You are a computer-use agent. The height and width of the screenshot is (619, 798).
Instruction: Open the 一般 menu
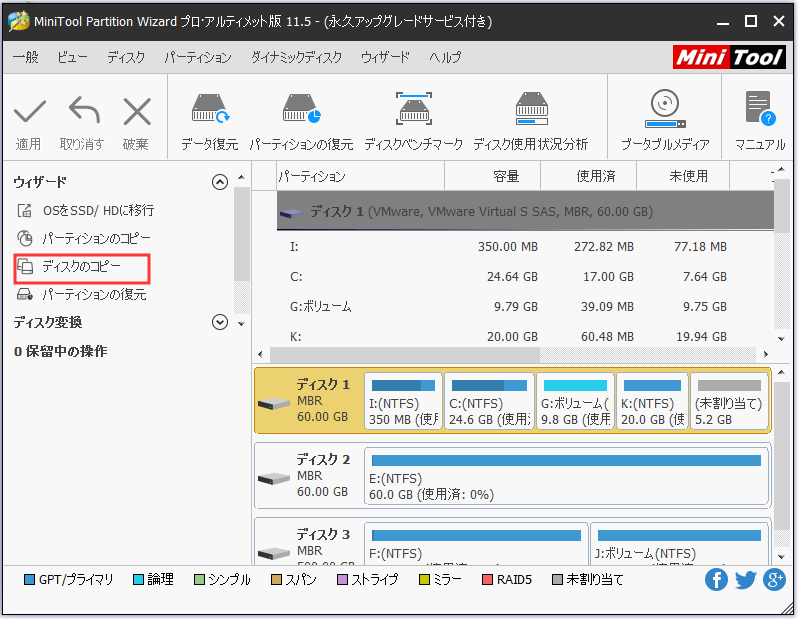pos(26,57)
